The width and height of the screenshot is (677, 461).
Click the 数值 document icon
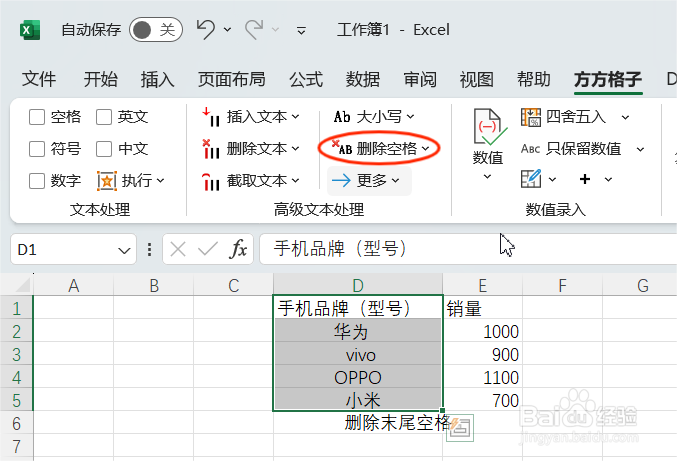click(489, 127)
